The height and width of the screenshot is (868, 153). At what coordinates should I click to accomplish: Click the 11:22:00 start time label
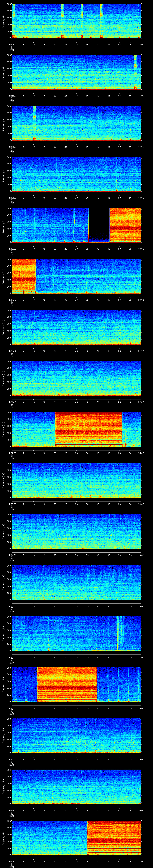tap(12, 453)
